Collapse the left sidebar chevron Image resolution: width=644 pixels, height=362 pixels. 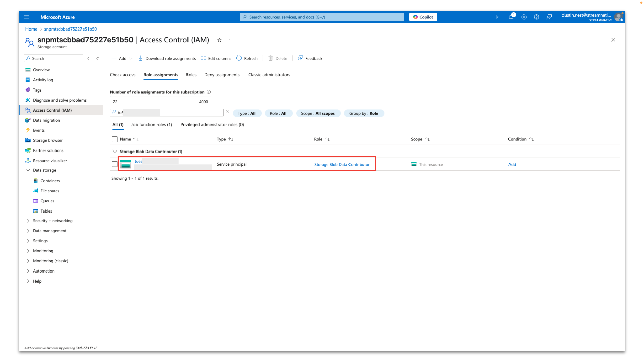click(98, 58)
